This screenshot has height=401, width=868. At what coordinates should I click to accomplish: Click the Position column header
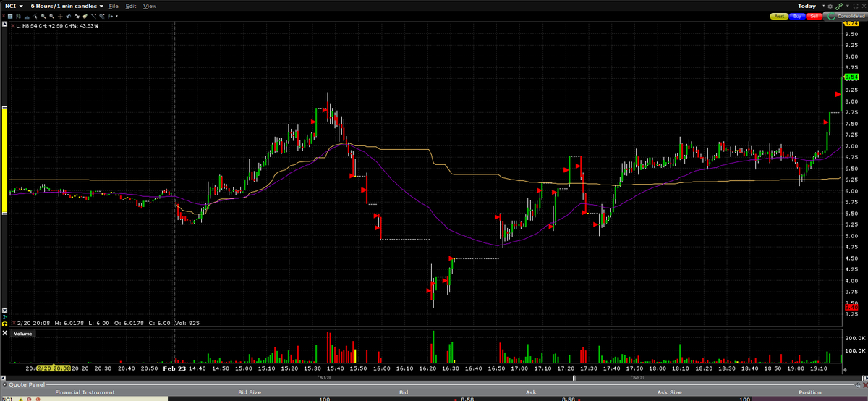(809, 392)
